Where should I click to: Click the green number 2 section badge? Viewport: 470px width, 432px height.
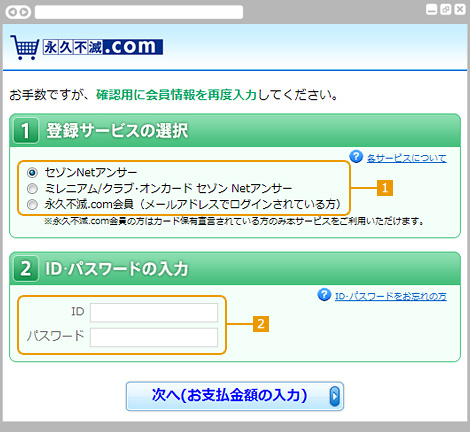[26, 269]
